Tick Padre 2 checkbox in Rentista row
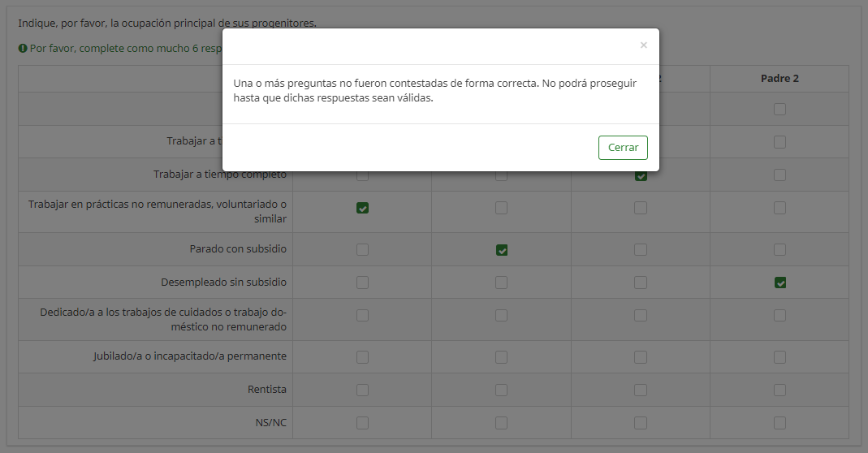The image size is (868, 453). tap(779, 390)
